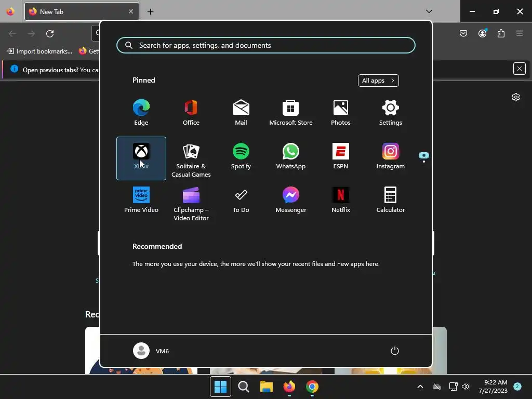This screenshot has height=399, width=532.
Task: Launch Office from pinned apps
Action: [191, 113]
